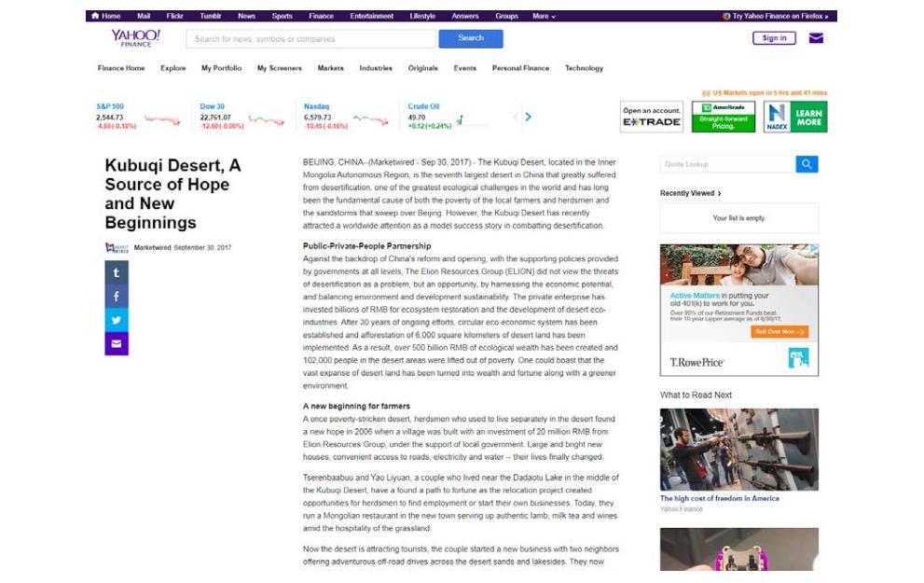Click the Marketwired source logo
This screenshot has width=924, height=583.
pyautogui.click(x=117, y=247)
